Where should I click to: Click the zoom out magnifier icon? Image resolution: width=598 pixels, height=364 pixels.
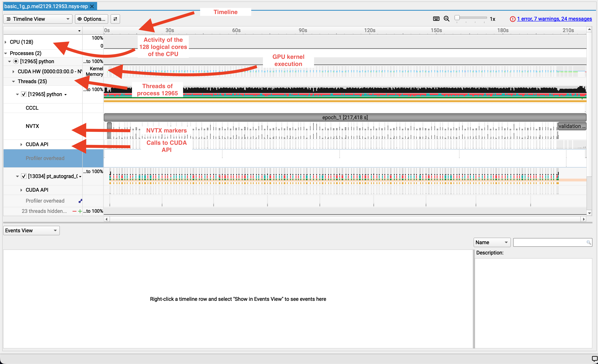[x=447, y=19]
